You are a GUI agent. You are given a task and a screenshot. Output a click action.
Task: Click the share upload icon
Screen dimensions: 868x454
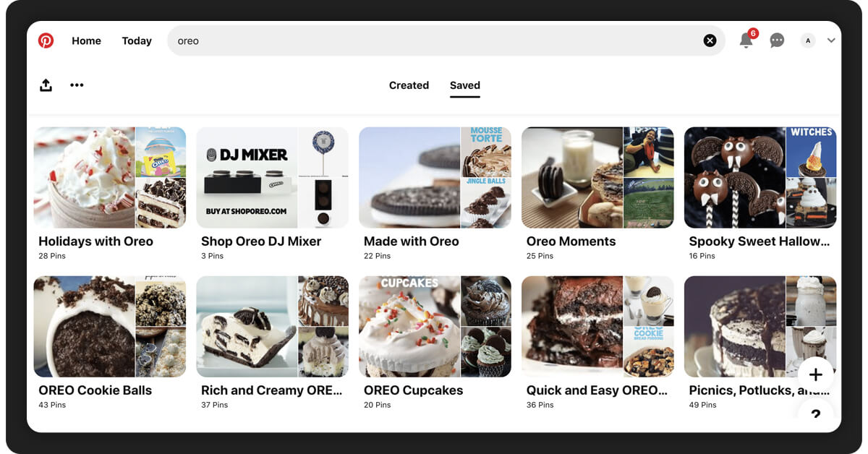pos(46,85)
